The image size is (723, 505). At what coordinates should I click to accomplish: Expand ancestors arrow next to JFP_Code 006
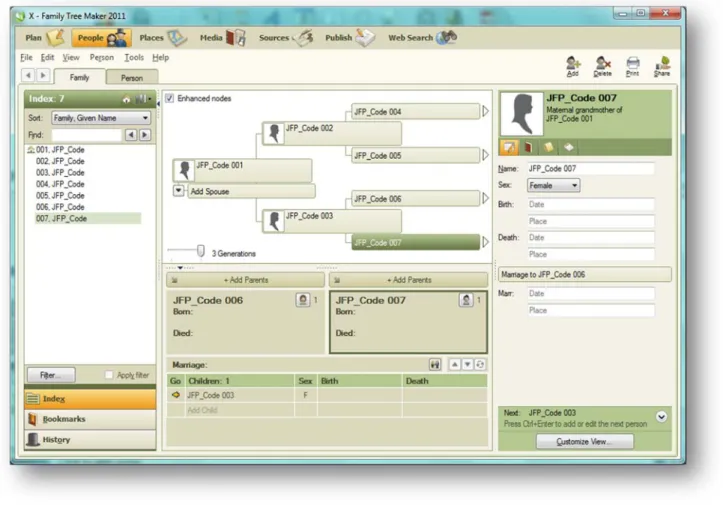(x=485, y=198)
